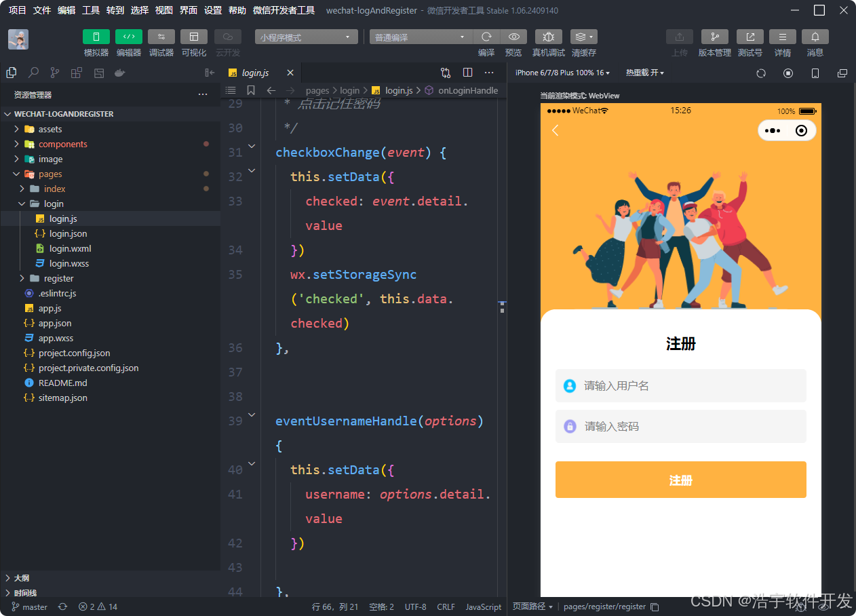Split the editor with split icon

click(x=467, y=73)
